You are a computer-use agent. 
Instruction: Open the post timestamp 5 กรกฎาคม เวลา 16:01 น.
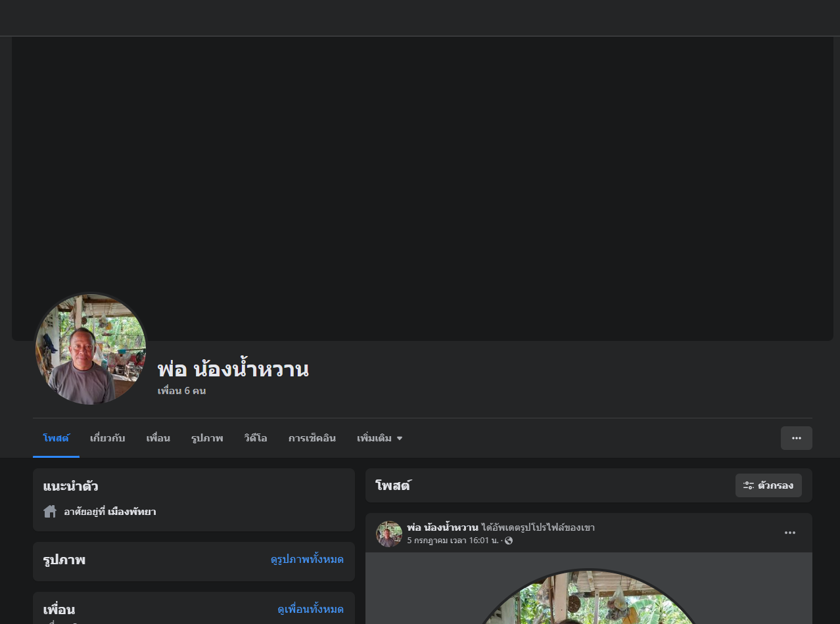453,541
